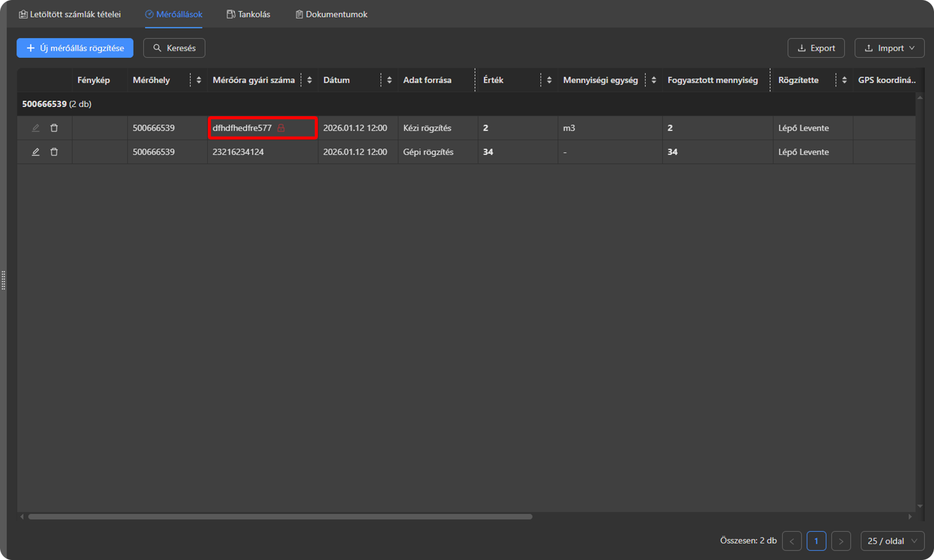This screenshot has height=560, width=934.
Task: Sort the Érték column
Action: [549, 80]
